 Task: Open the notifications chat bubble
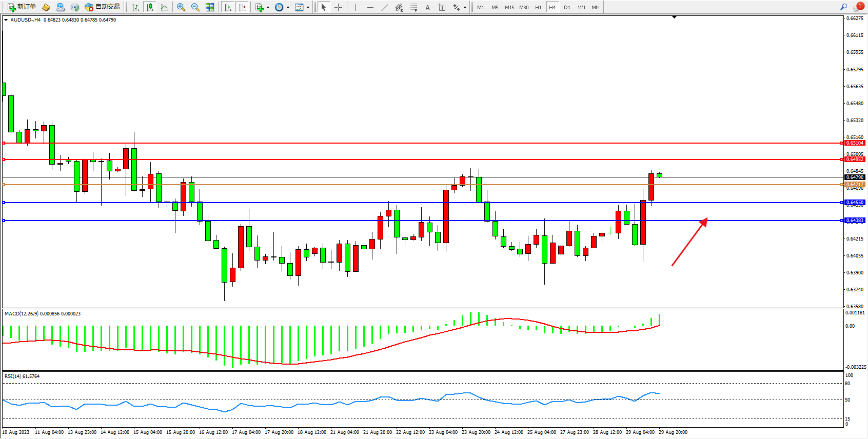coord(858,7)
